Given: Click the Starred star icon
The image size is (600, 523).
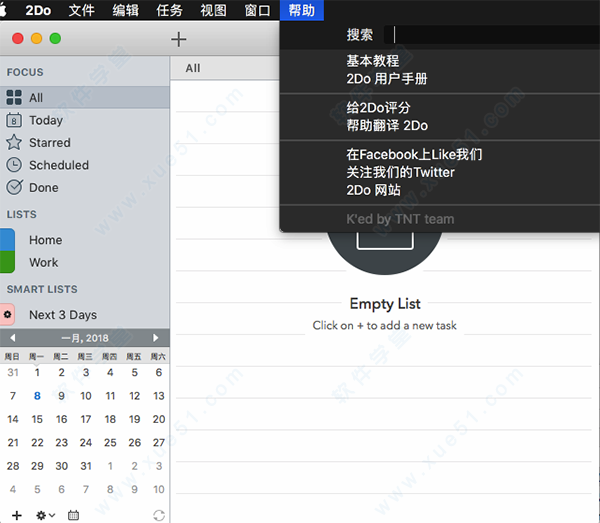Looking at the screenshot, I should click(14, 142).
